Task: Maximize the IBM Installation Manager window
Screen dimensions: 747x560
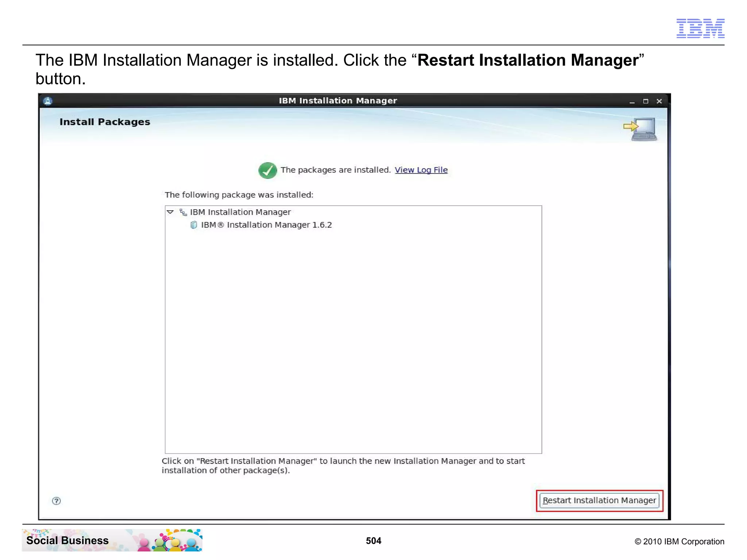Action: (646, 101)
